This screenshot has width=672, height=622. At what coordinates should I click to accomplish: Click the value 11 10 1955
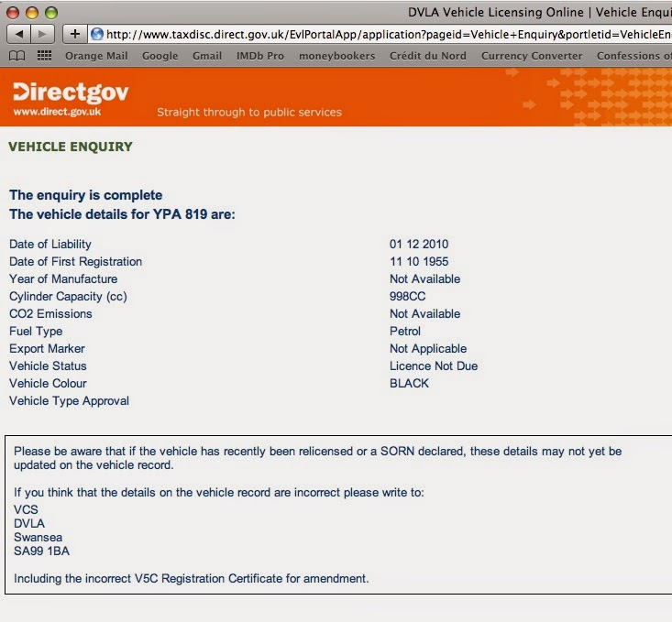tap(419, 262)
